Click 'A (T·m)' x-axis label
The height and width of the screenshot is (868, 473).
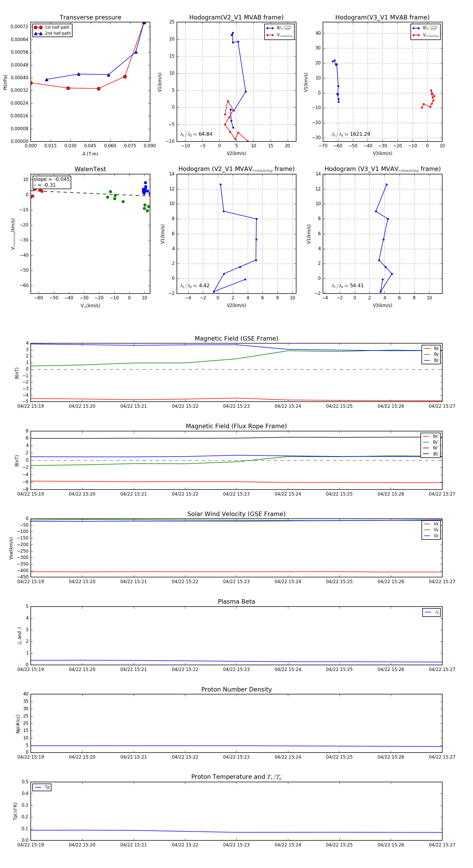pos(90,154)
